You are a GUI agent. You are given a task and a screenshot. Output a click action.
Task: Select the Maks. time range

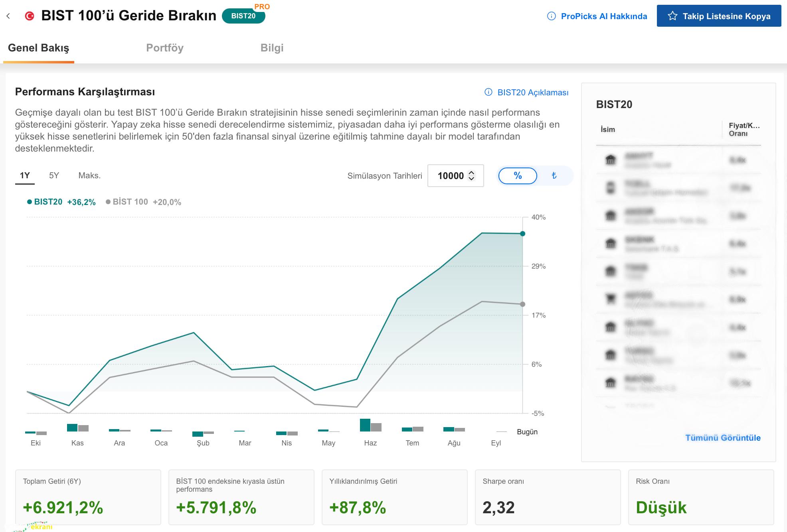point(89,175)
